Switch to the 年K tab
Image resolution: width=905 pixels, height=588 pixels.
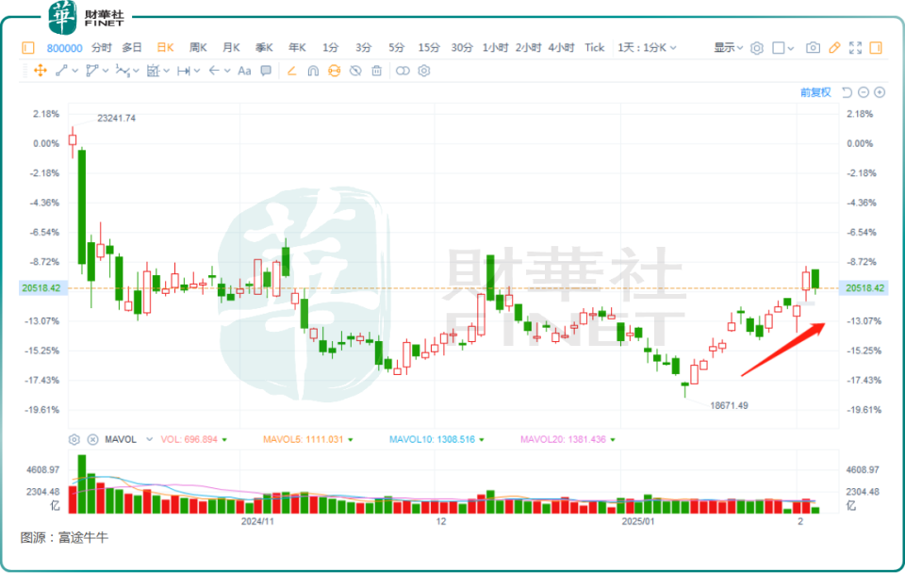pos(297,48)
